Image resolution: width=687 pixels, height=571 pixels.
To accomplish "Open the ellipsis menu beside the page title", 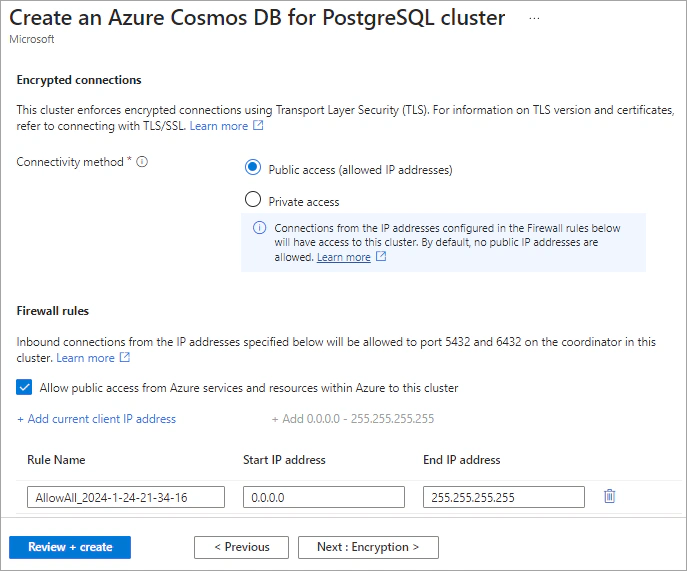I will 534,18.
